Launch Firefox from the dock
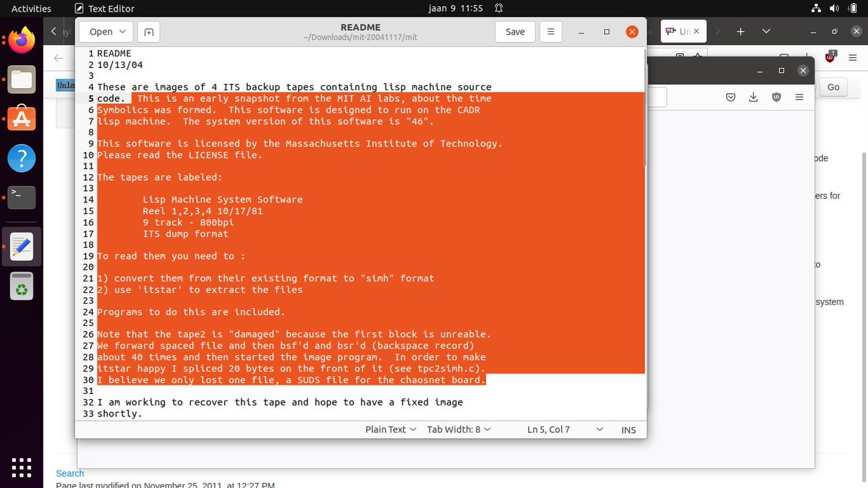The height and width of the screenshot is (488, 868). click(x=22, y=39)
